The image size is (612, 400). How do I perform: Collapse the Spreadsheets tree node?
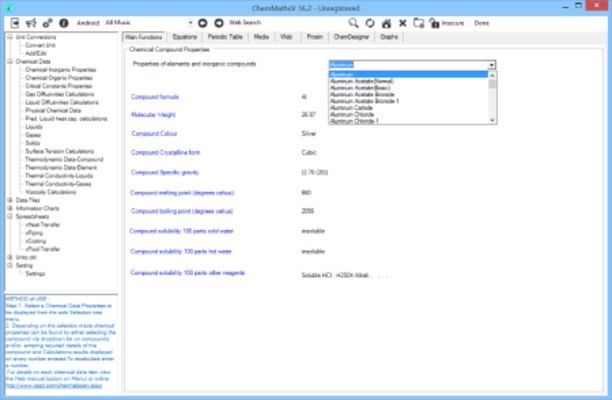8,215
